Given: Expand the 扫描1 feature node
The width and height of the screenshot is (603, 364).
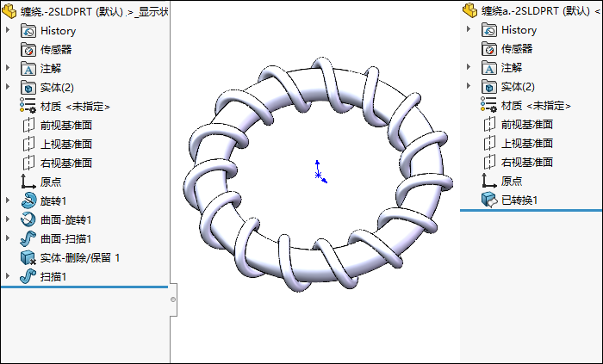Looking at the screenshot, I should coord(7,275).
